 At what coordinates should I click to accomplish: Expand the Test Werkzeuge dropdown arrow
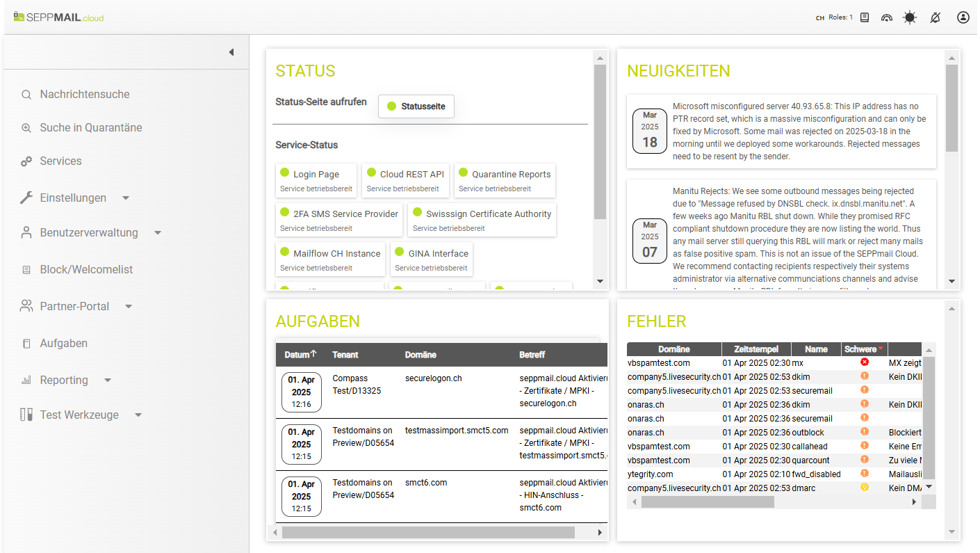[x=138, y=415]
